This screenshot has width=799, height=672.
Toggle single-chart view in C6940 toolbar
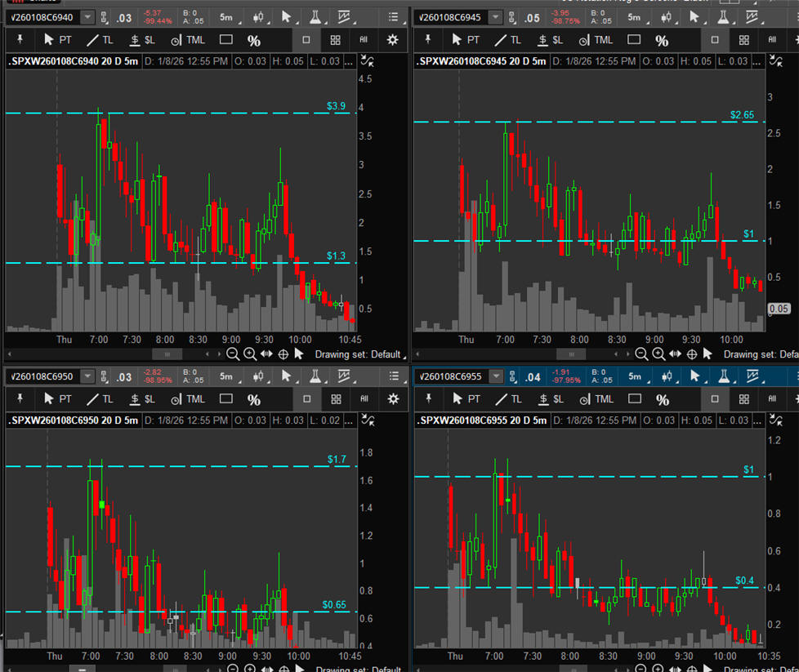pyautogui.click(x=306, y=39)
